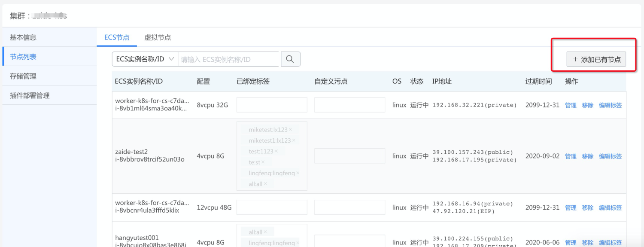
Task: Click the custom taint input for hangyutest001
Action: [x=349, y=241]
